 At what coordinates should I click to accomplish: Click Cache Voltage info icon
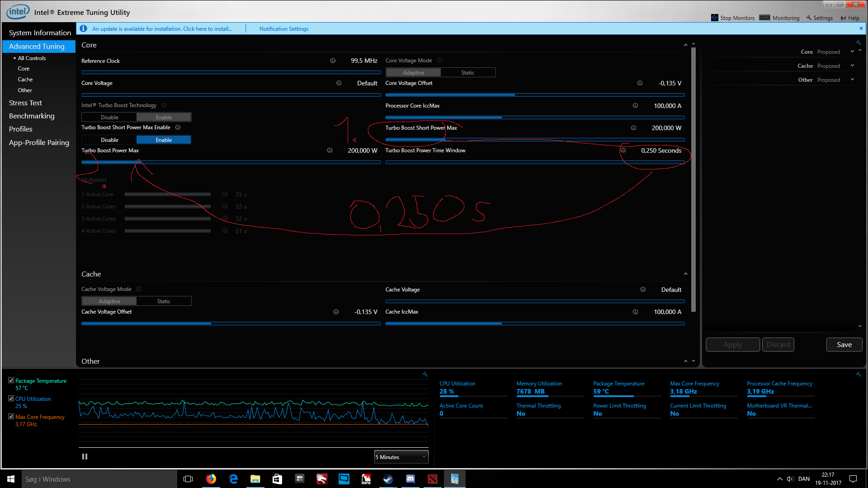[x=643, y=290]
